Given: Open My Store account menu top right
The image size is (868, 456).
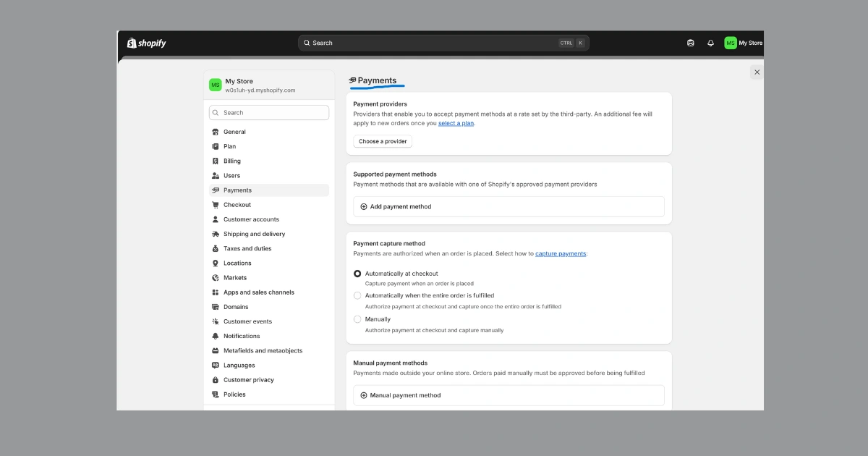Looking at the screenshot, I should (x=743, y=43).
